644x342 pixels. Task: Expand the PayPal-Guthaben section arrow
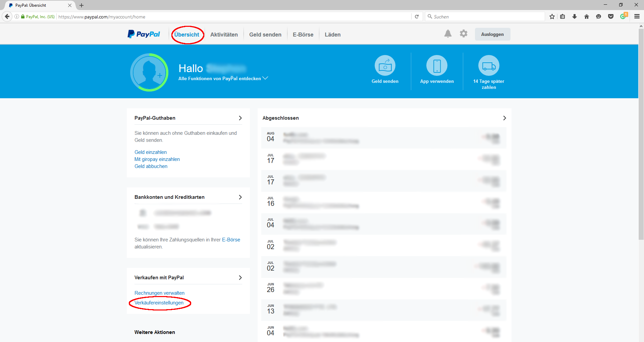tap(240, 118)
